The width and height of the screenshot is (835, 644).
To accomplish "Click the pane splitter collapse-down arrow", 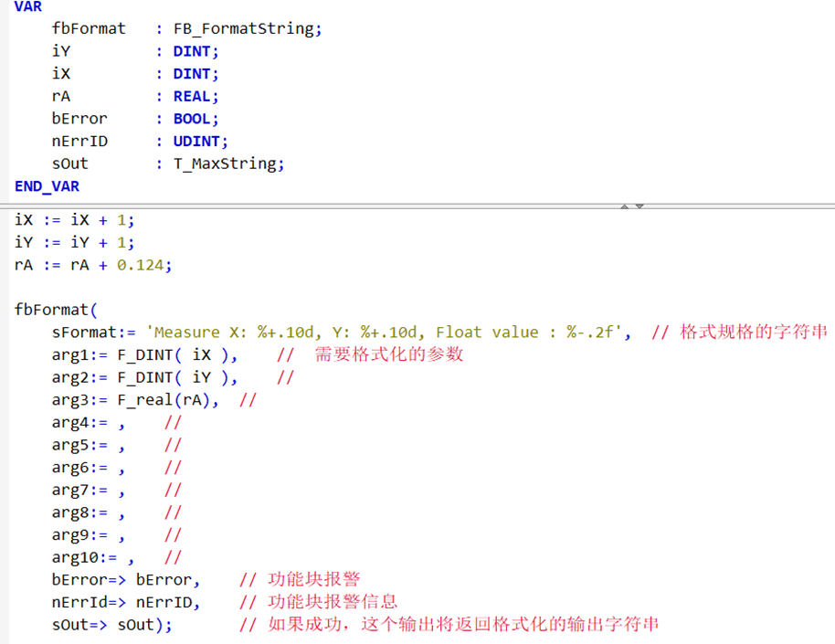I will coord(639,206).
